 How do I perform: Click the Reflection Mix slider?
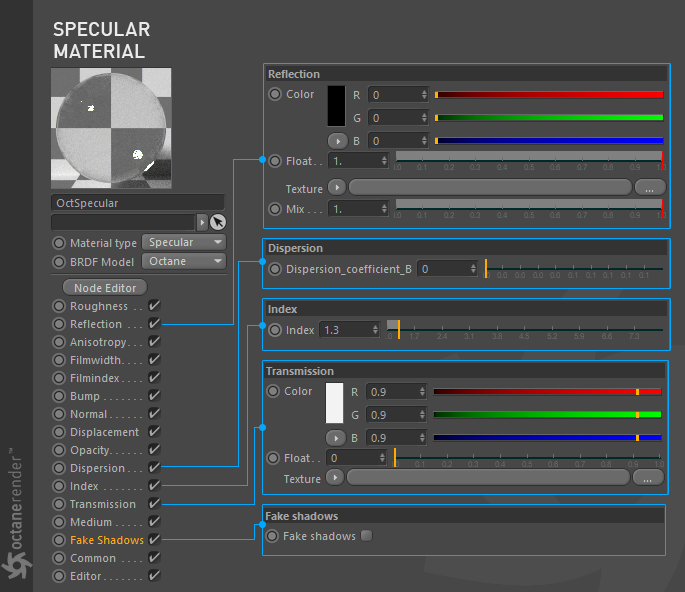(529, 209)
